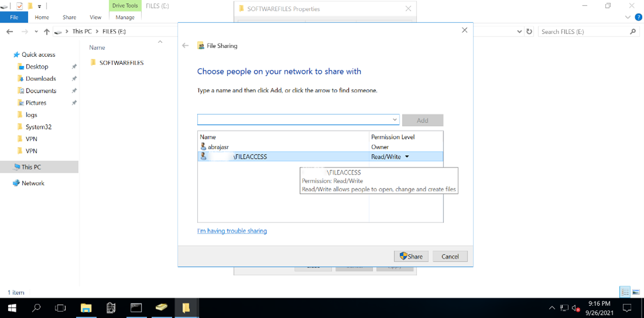Viewport: 644px width, 318px height.
Task: Sort by Name column in Explorer
Action: click(x=97, y=47)
